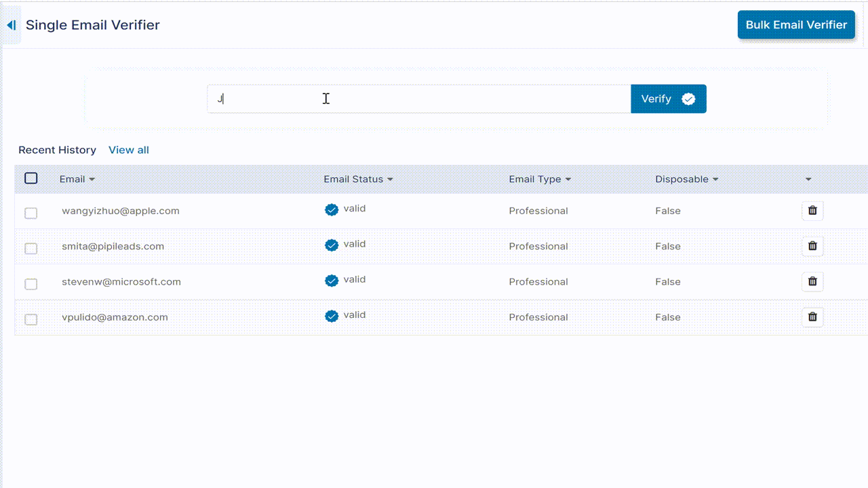
Task: Delete the smita@pipileads.com entry
Action: (x=812, y=246)
